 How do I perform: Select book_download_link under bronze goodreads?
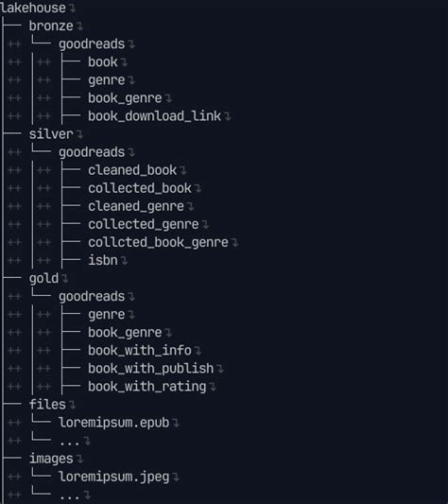[155, 116]
